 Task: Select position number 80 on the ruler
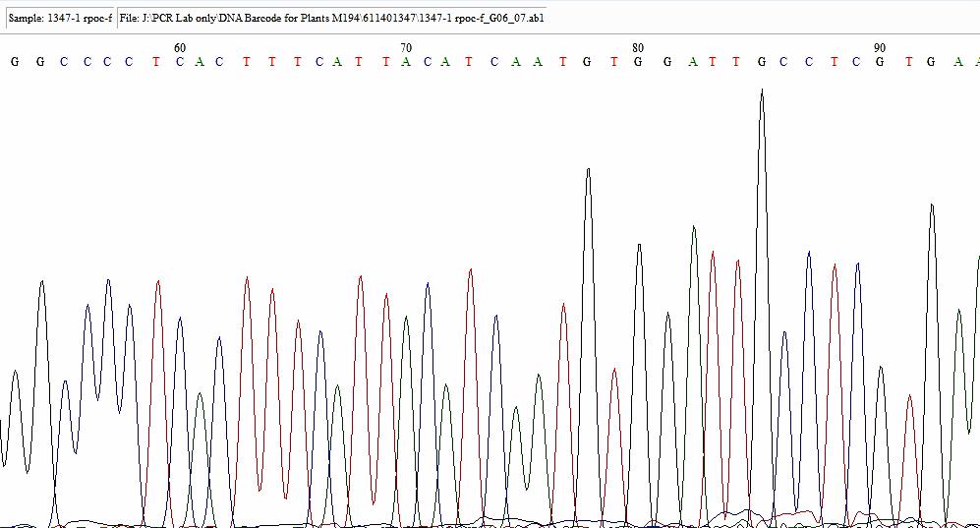[638, 48]
